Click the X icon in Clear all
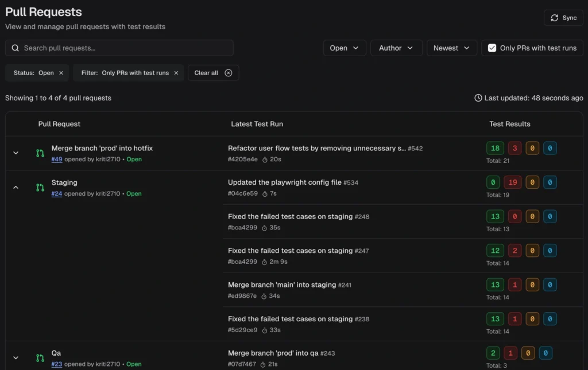The image size is (588, 370). pos(229,73)
